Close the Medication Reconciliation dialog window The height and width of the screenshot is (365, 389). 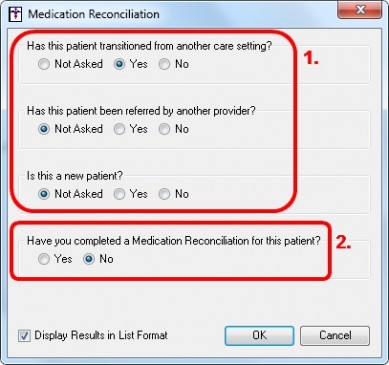tap(359, 10)
